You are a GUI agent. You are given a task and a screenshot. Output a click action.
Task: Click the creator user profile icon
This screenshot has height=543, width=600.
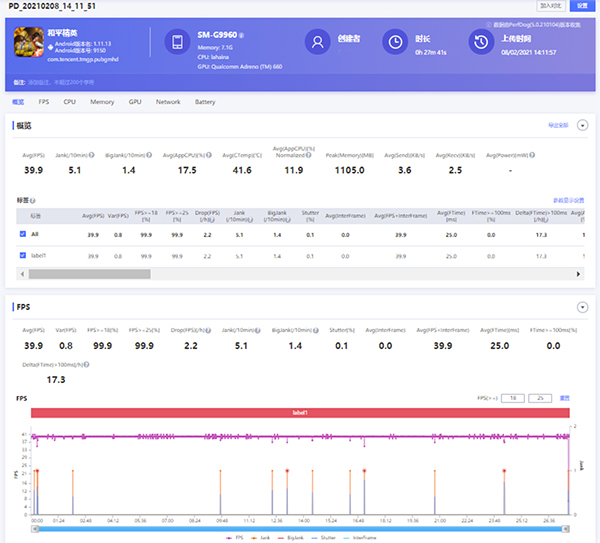coord(318,43)
